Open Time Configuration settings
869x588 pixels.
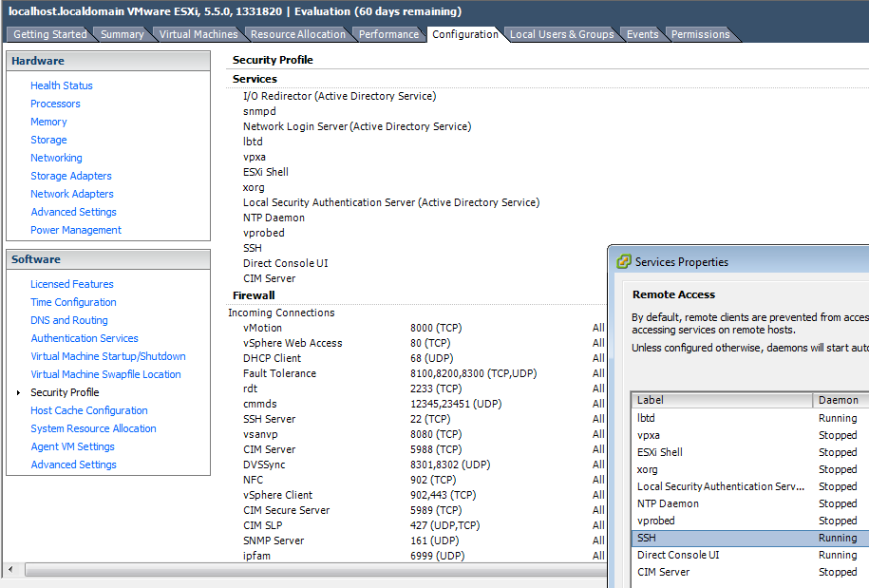tap(73, 302)
